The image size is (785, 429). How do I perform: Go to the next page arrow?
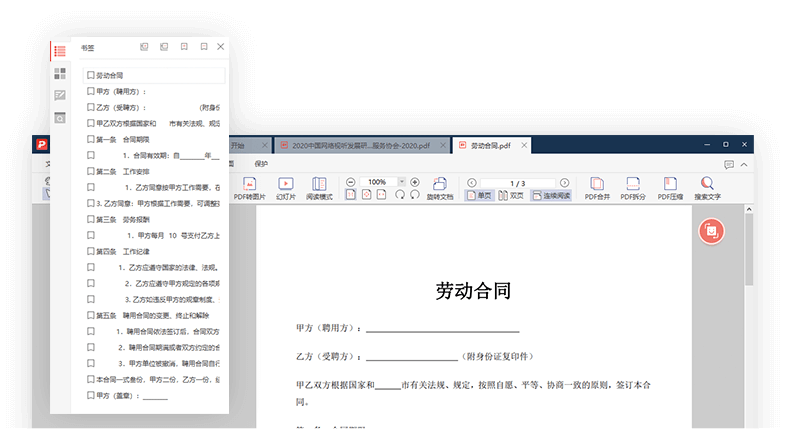coord(564,182)
